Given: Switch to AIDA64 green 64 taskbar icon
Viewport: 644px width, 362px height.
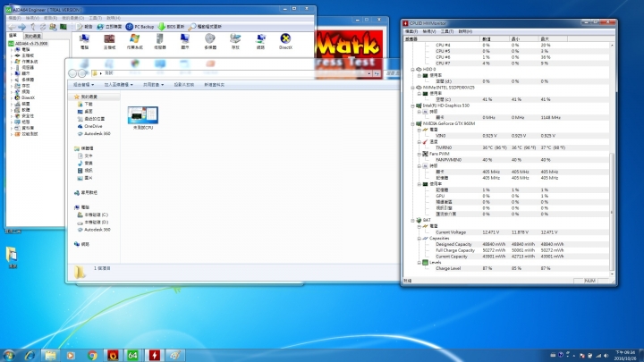Looking at the screenshot, I should 132,355.
